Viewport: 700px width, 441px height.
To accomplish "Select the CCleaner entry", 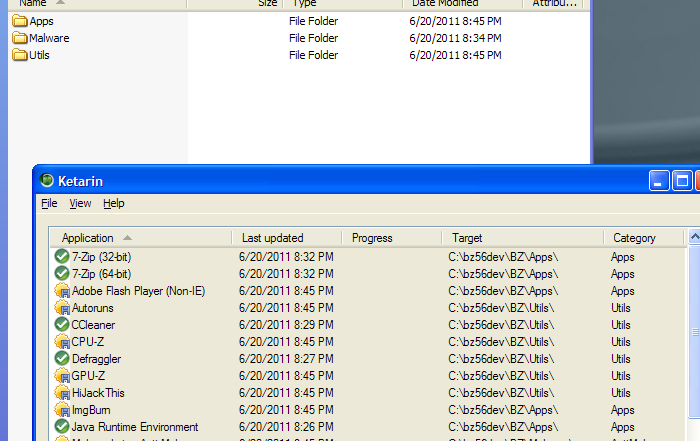I will (x=93, y=325).
